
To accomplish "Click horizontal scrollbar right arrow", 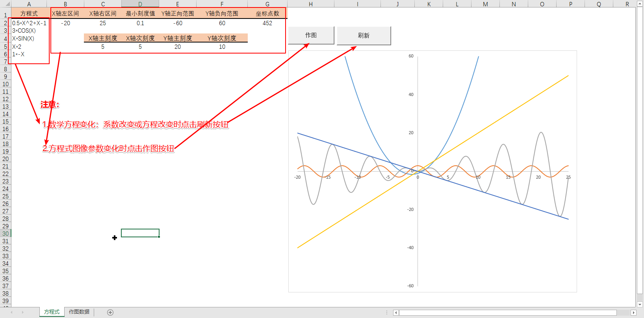I will pos(633,312).
